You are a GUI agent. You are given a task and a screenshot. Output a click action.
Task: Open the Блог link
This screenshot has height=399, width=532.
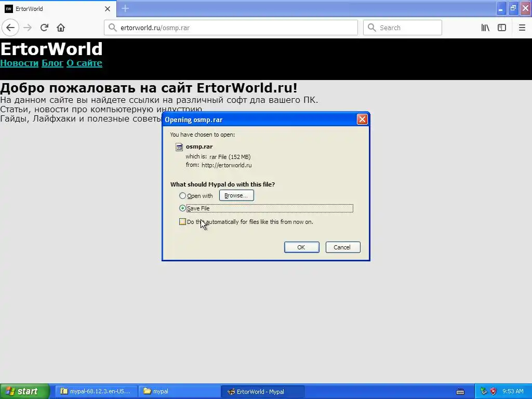coord(52,63)
